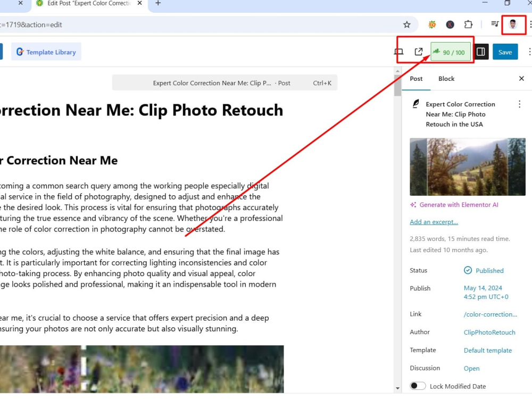
Task: Change author ClipPhotoRetouch
Action: pyautogui.click(x=489, y=332)
